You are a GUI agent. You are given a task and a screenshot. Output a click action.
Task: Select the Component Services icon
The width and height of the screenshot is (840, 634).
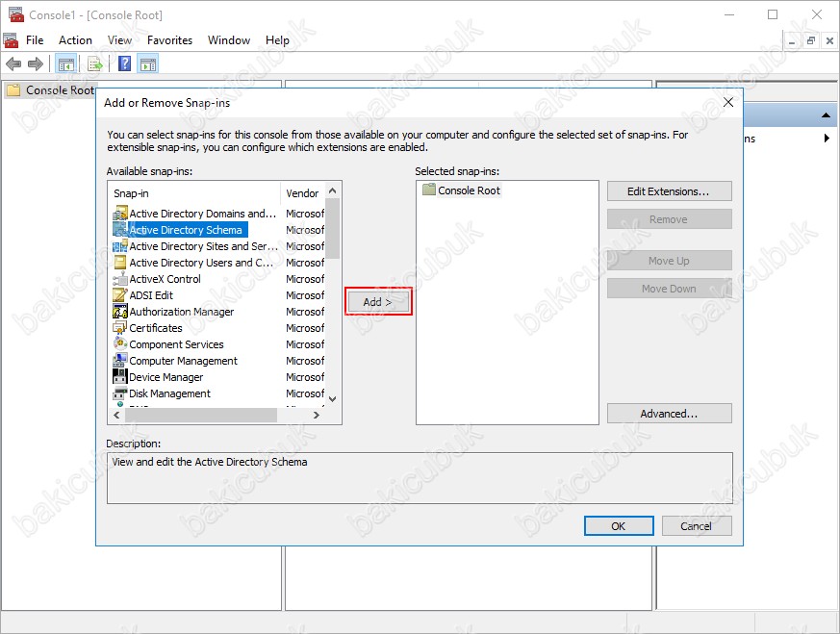120,344
